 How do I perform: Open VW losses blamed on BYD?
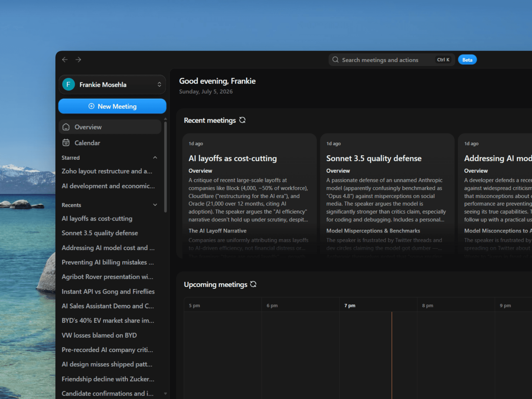point(99,335)
